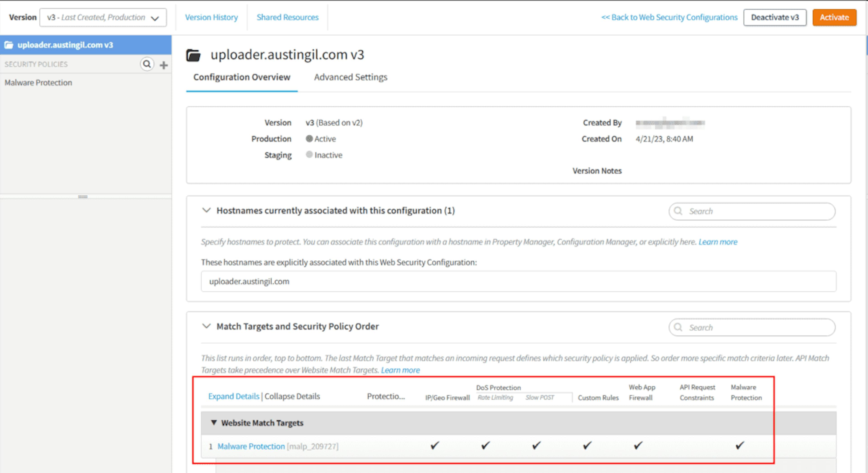The height and width of the screenshot is (473, 868).
Task: Go back to Web Security Configurations
Action: [669, 17]
